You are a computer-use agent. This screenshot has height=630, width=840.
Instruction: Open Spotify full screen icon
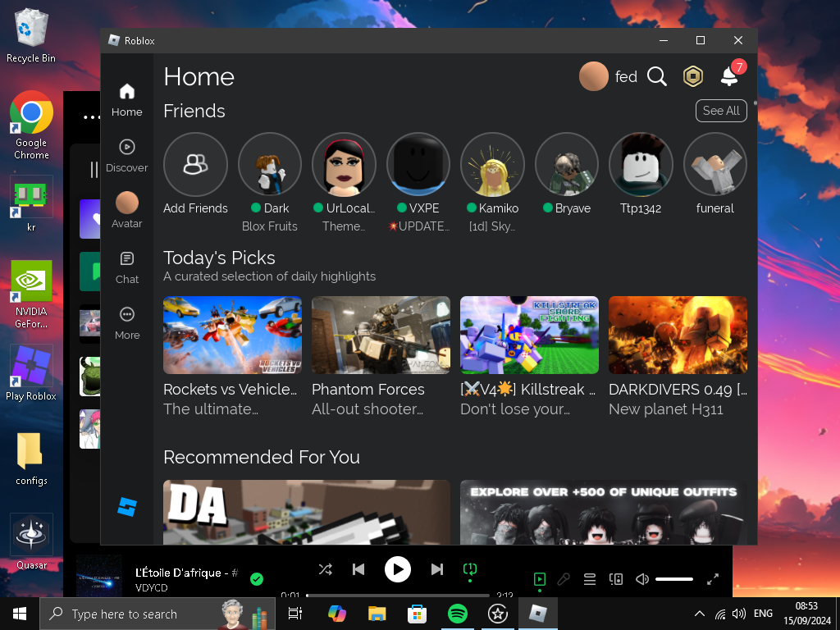[x=713, y=579]
